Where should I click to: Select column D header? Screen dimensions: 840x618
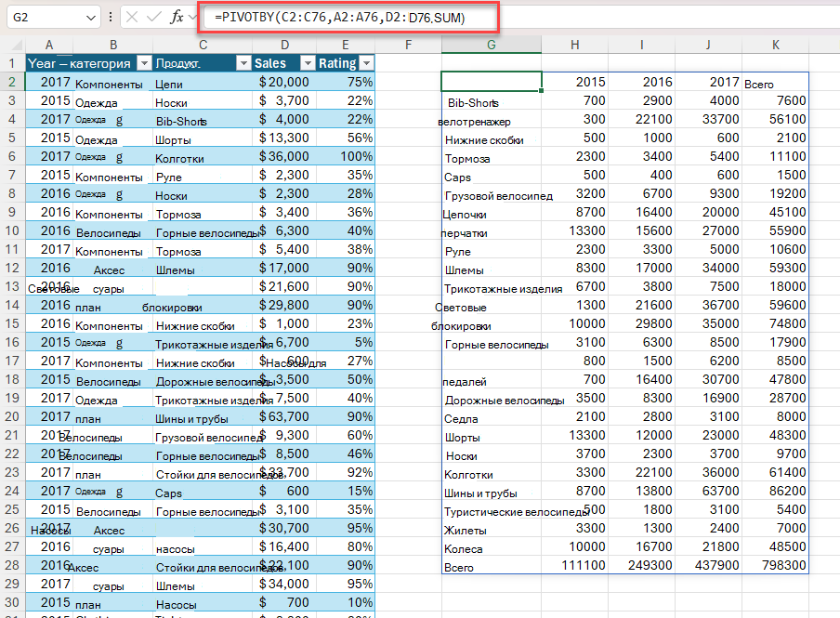click(284, 45)
